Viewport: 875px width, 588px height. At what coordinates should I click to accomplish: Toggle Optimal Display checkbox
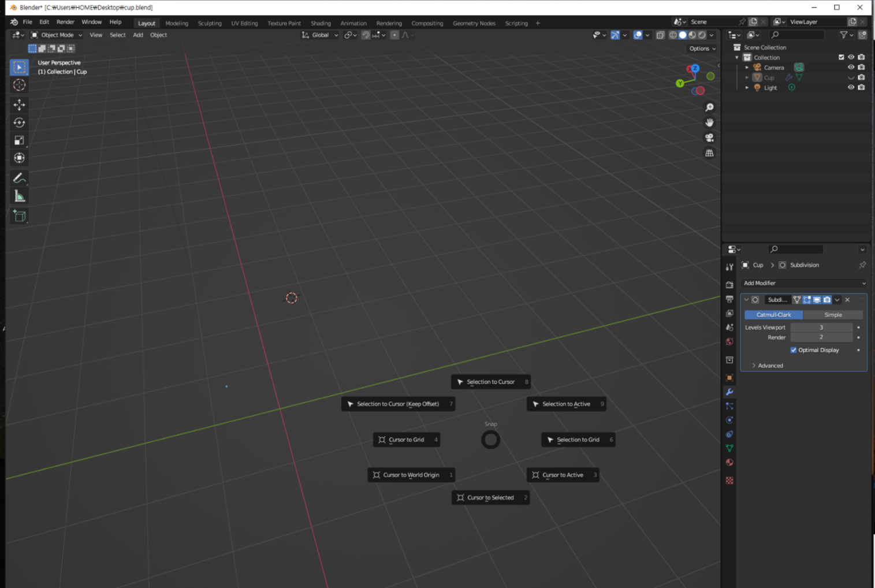point(794,350)
